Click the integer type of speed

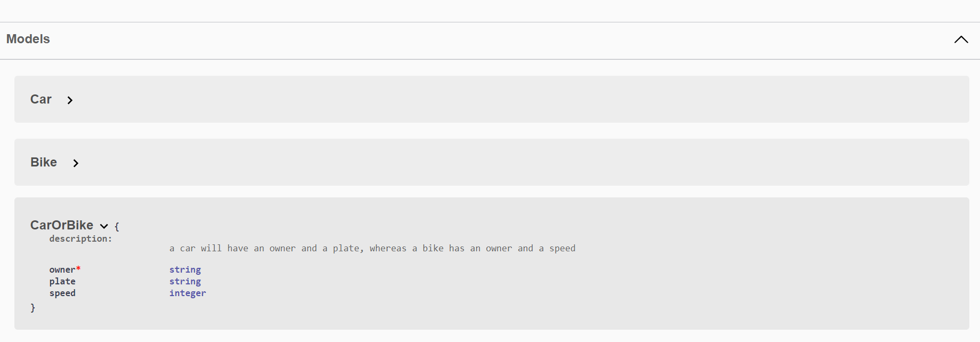tap(188, 293)
